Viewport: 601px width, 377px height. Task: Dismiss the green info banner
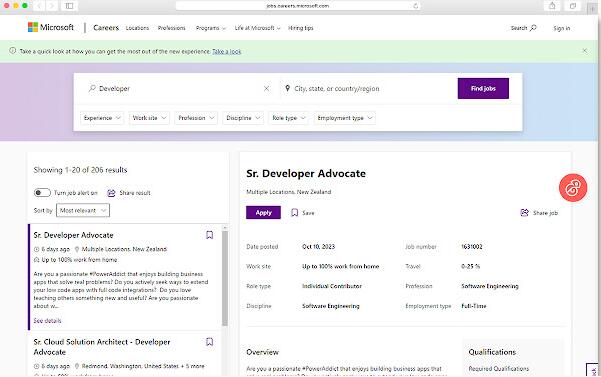pyautogui.click(x=585, y=51)
